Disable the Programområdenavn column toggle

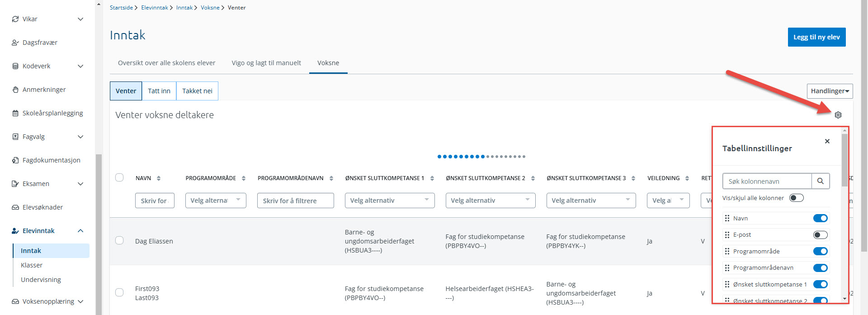click(821, 268)
